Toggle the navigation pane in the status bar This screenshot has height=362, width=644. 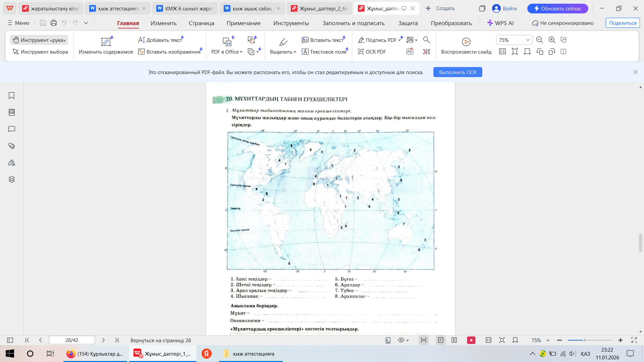(10, 340)
